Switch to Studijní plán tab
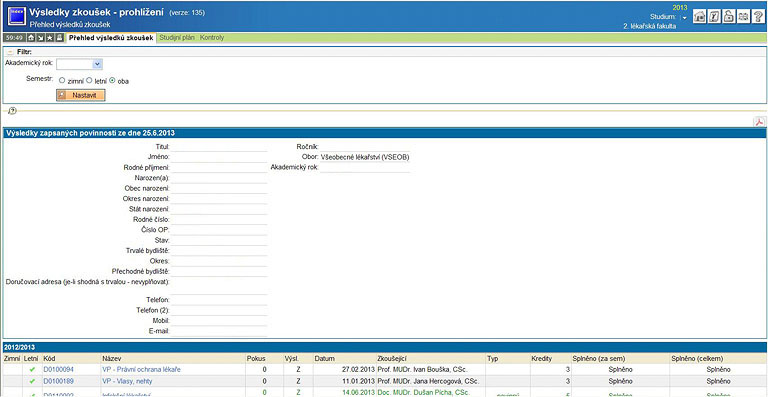Viewport: 768px width, 397px height. (x=178, y=38)
